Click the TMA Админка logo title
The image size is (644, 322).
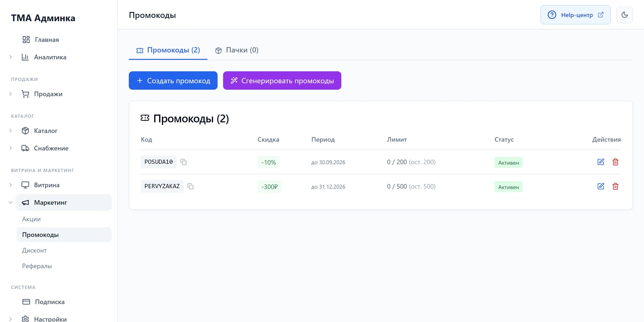point(43,18)
